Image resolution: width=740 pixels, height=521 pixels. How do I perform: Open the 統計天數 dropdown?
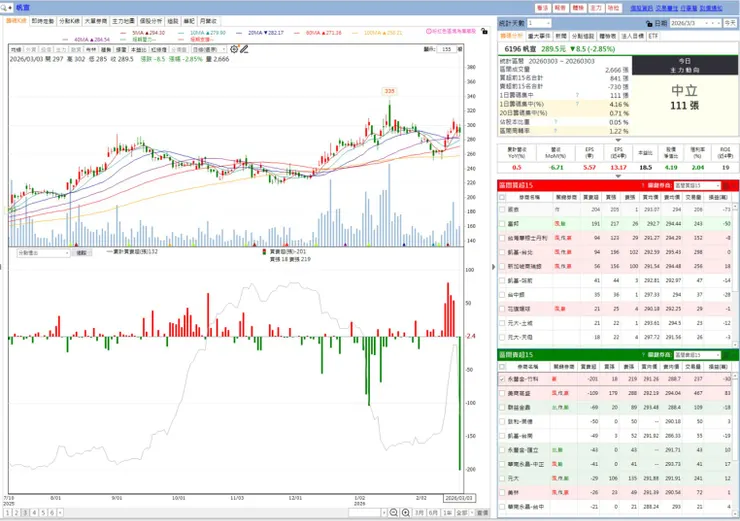point(539,23)
